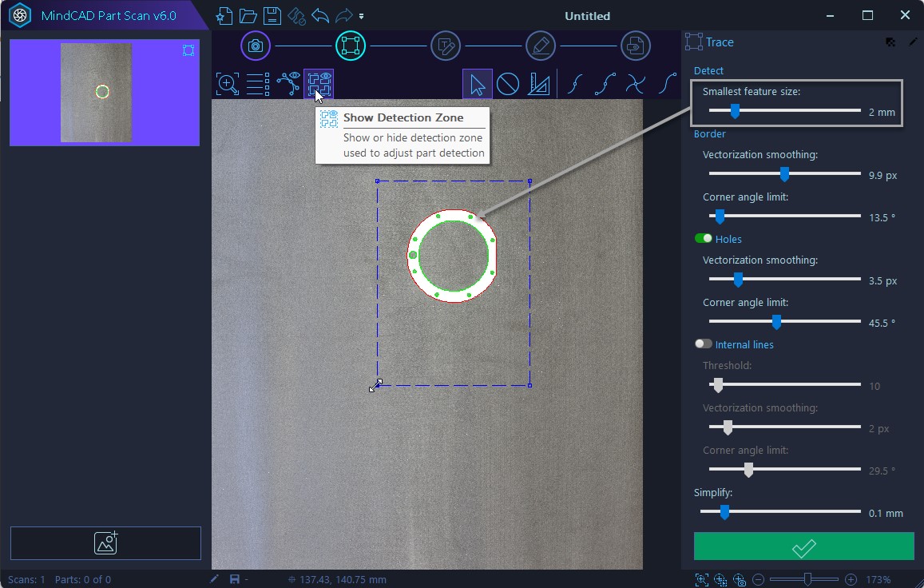Viewport: 924px width, 588px height.
Task: Switch to the camera capture stage
Action: tap(256, 46)
